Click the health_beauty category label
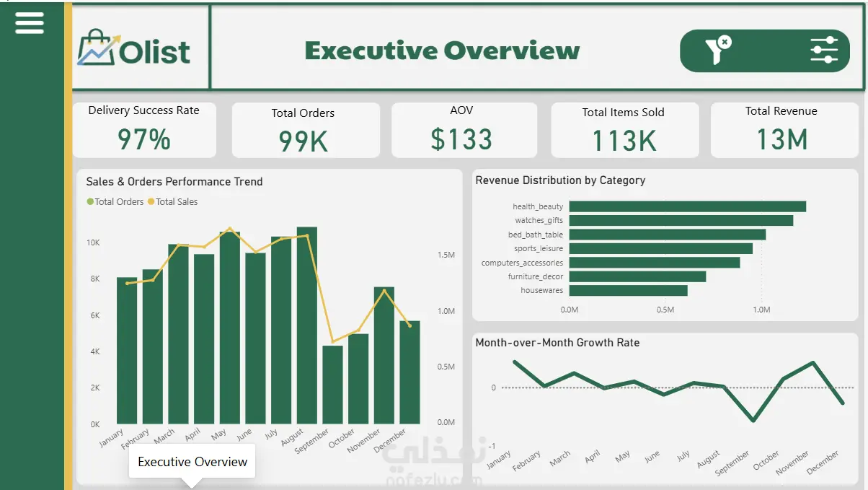The height and width of the screenshot is (490, 868). coord(538,207)
